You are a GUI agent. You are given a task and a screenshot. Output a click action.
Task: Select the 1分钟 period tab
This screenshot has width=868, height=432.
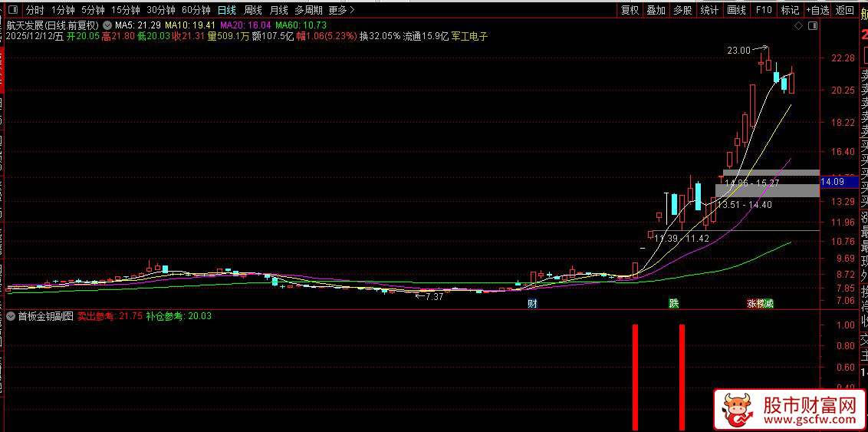pyautogui.click(x=63, y=10)
